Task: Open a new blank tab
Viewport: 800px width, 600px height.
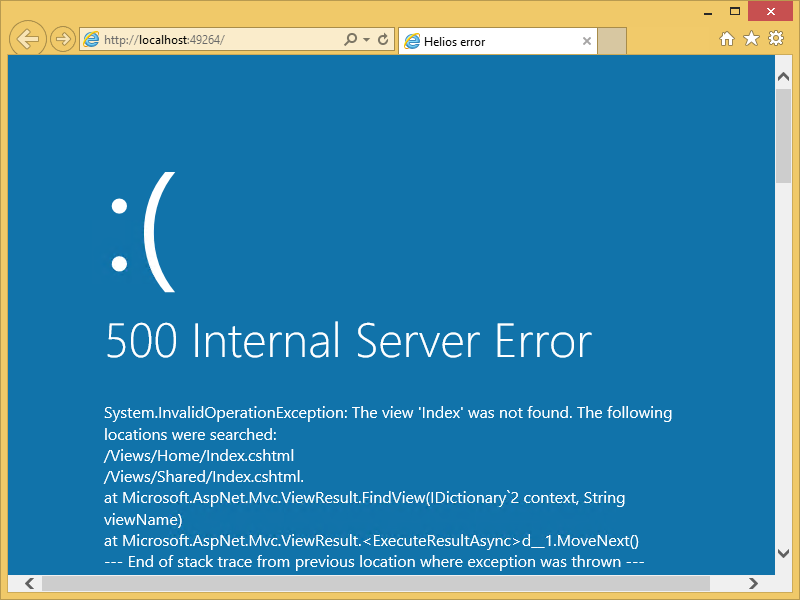Action: pyautogui.click(x=612, y=41)
